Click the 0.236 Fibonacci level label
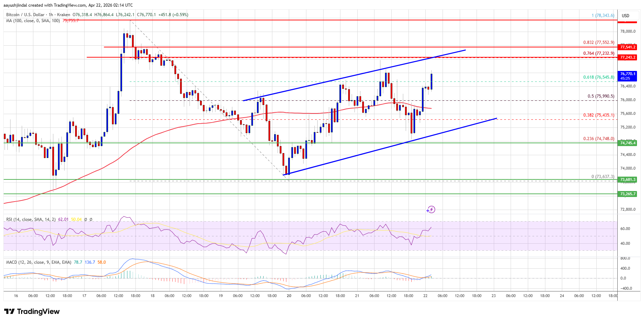This screenshot has height=322, width=644. tap(598, 139)
